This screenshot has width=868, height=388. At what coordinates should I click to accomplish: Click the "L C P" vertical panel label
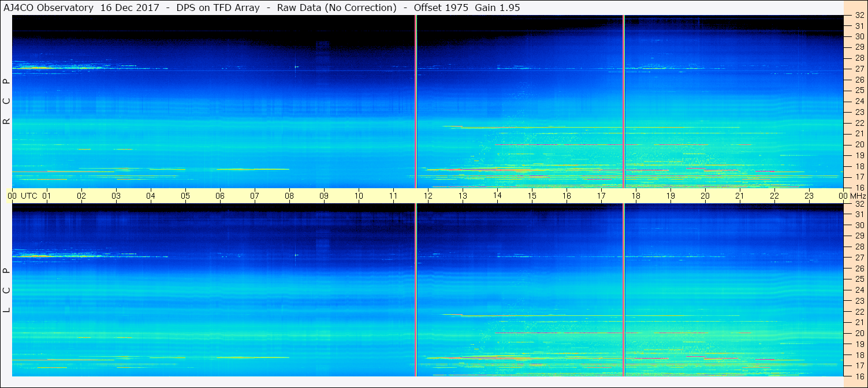point(7,290)
